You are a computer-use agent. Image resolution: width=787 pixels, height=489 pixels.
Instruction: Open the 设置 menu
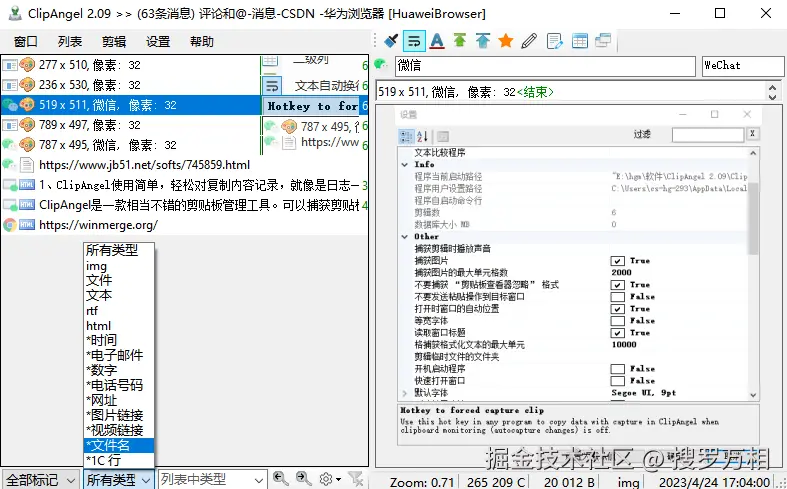click(158, 42)
